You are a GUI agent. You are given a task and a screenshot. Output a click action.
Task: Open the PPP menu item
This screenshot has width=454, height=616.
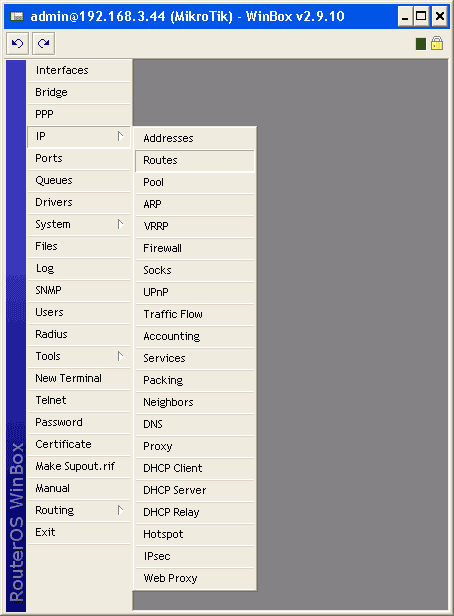79,114
